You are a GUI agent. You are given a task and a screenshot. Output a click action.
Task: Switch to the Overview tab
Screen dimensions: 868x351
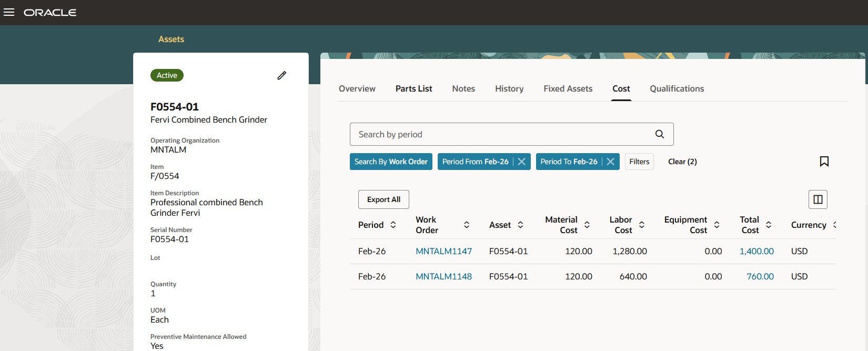357,88
